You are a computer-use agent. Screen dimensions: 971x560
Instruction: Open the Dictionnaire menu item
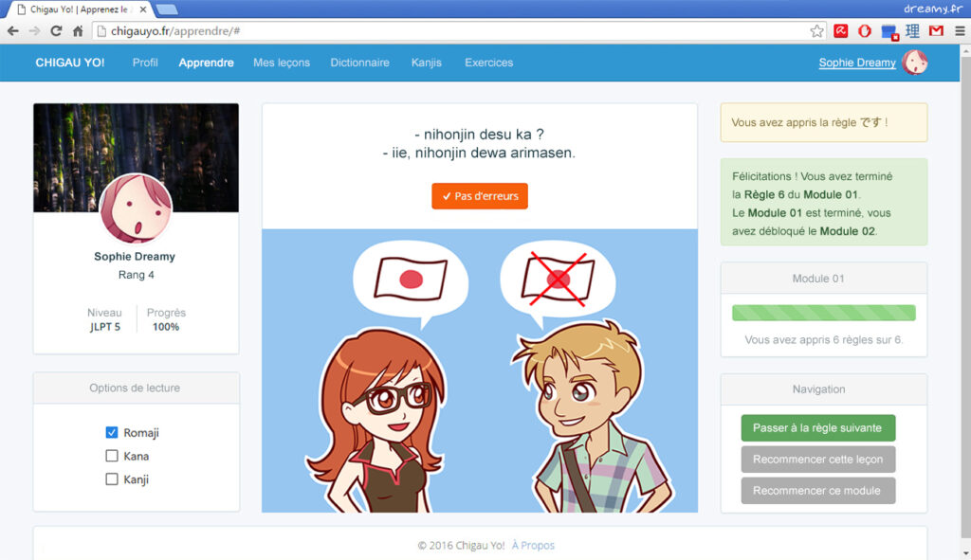[359, 63]
